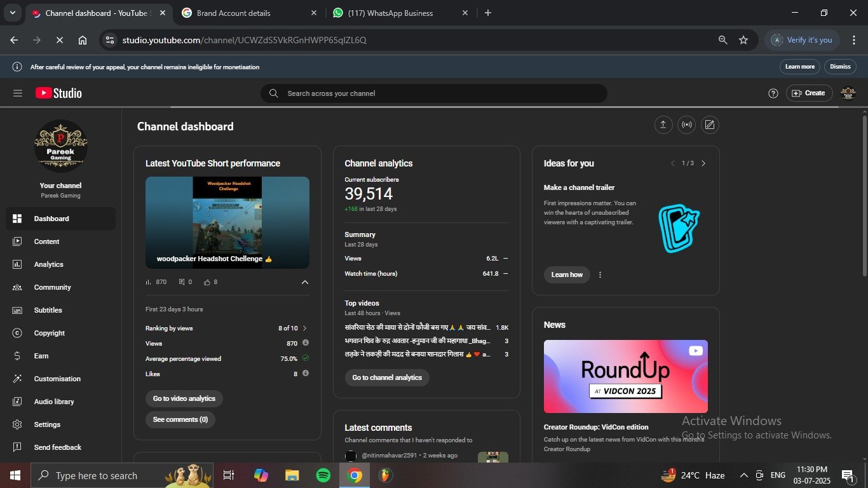Click the zoom magnifier icon in address bar
The width and height of the screenshot is (868, 488).
(722, 40)
